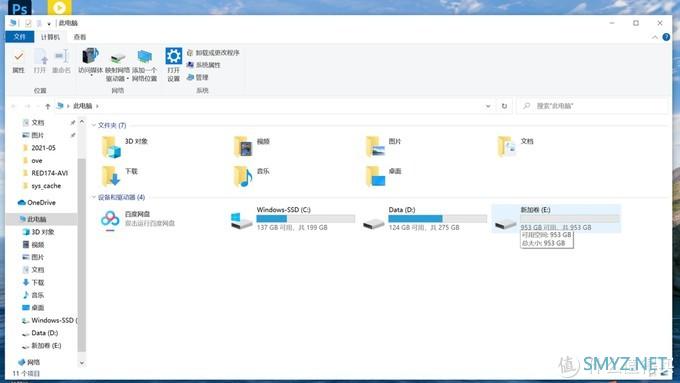This screenshot has height=383, width=680.
Task: Click 卸载或更改程序 uninstall programs
Action: [x=213, y=52]
